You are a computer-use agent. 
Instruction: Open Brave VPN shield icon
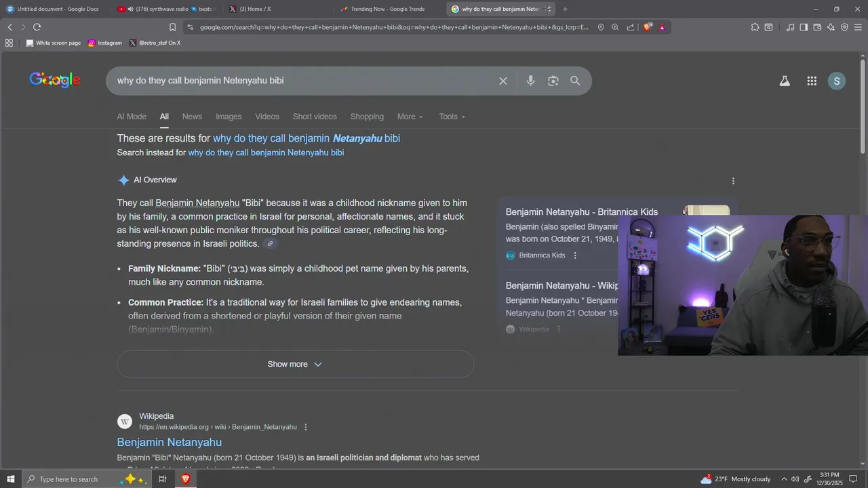coord(844,27)
